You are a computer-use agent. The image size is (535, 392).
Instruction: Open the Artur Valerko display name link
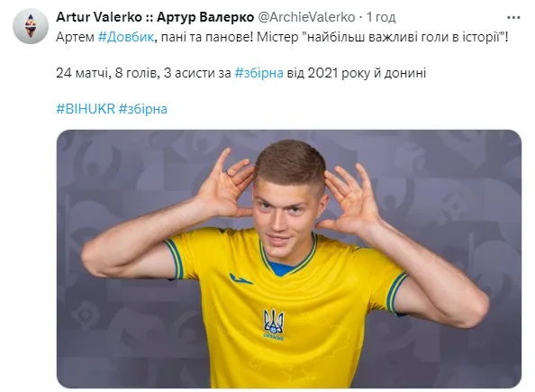155,17
